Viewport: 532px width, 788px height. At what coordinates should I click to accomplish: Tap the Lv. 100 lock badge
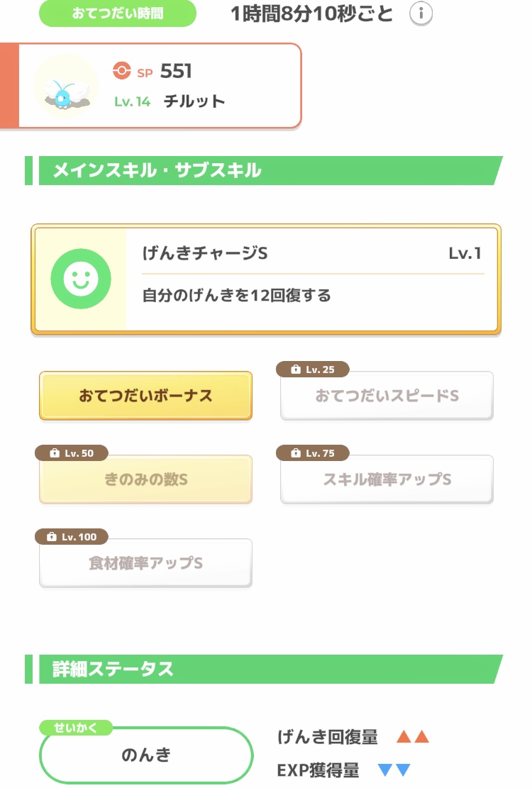71,537
